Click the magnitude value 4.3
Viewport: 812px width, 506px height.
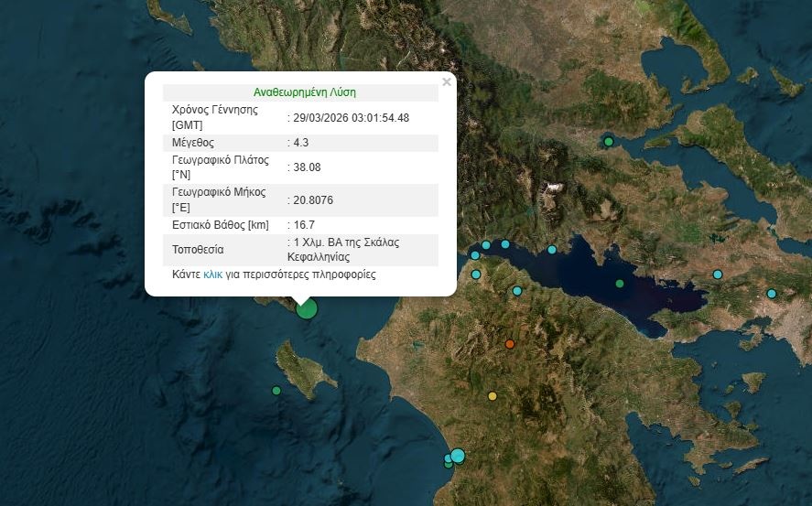[x=301, y=143]
